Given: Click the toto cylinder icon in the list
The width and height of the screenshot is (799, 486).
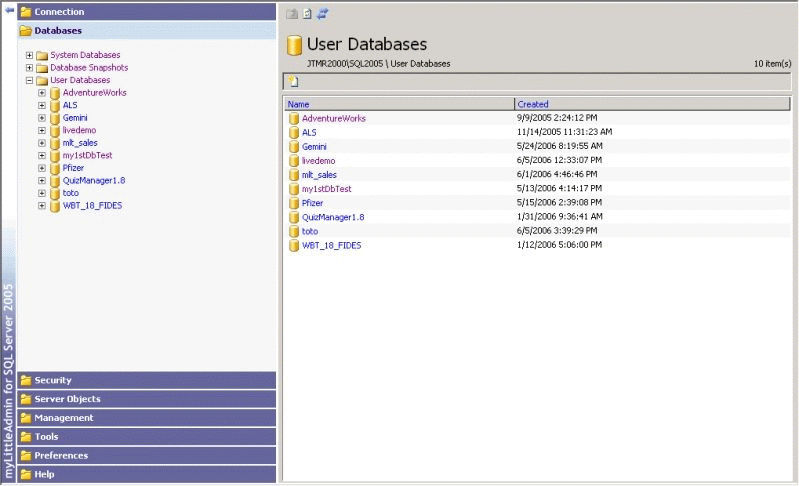Looking at the screenshot, I should 294,231.
